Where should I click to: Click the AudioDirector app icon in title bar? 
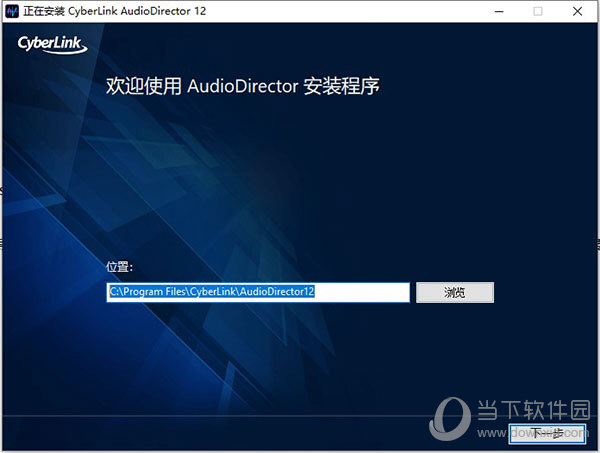(12, 11)
